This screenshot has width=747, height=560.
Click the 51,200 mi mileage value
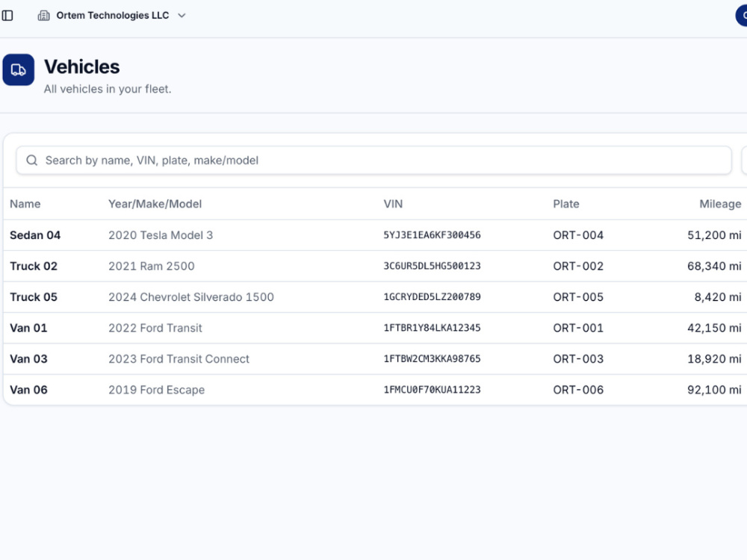(714, 235)
